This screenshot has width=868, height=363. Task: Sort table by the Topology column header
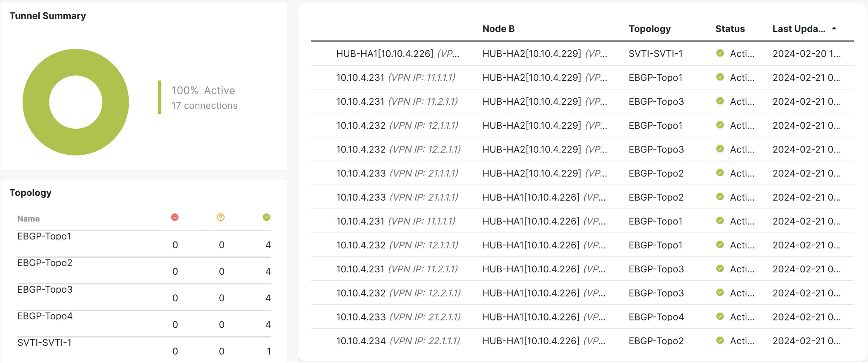point(650,29)
